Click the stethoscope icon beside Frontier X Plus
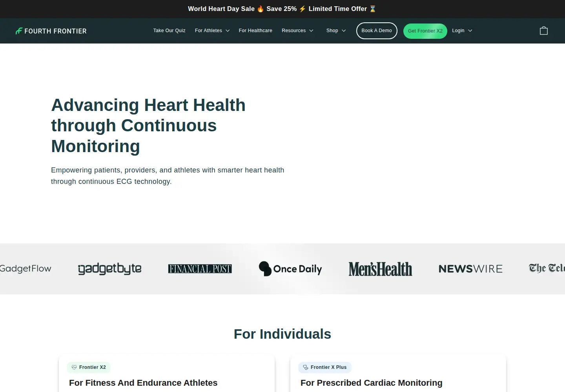This screenshot has width=565, height=392. pos(306,367)
